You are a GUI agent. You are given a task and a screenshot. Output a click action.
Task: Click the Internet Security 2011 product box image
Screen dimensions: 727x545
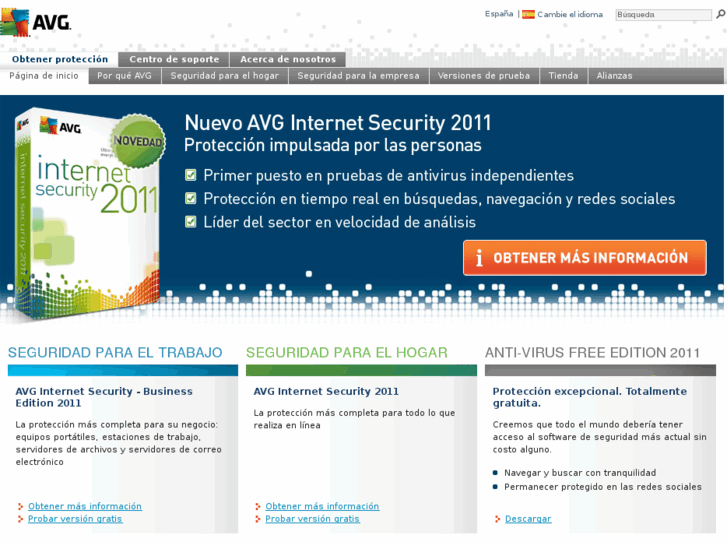click(88, 213)
